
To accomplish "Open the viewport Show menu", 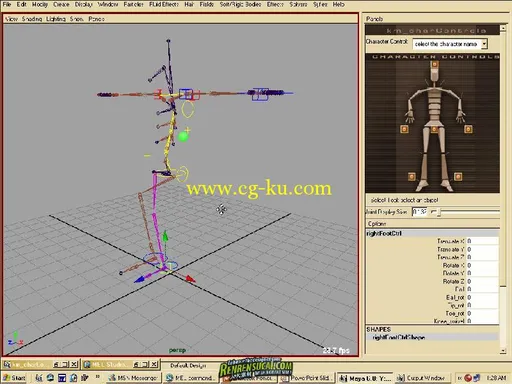I will coord(76,19).
